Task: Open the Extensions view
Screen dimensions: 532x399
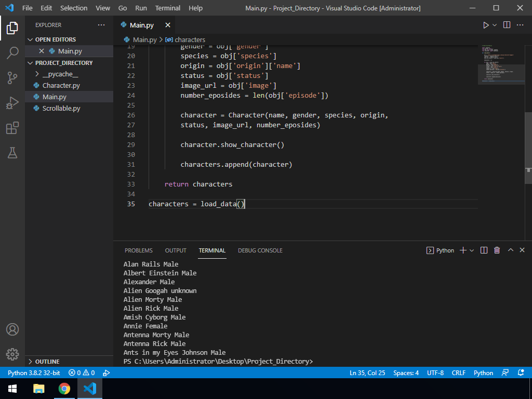Action: click(12, 128)
